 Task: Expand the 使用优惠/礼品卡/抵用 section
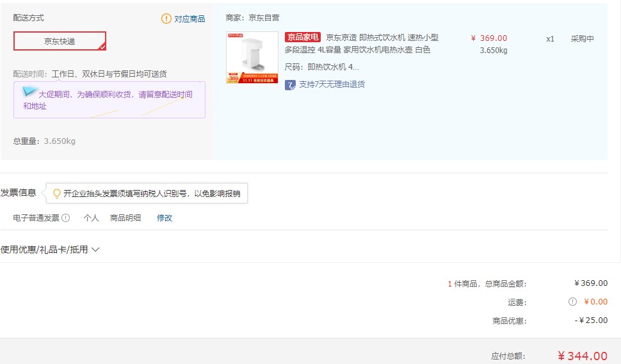tap(49, 249)
